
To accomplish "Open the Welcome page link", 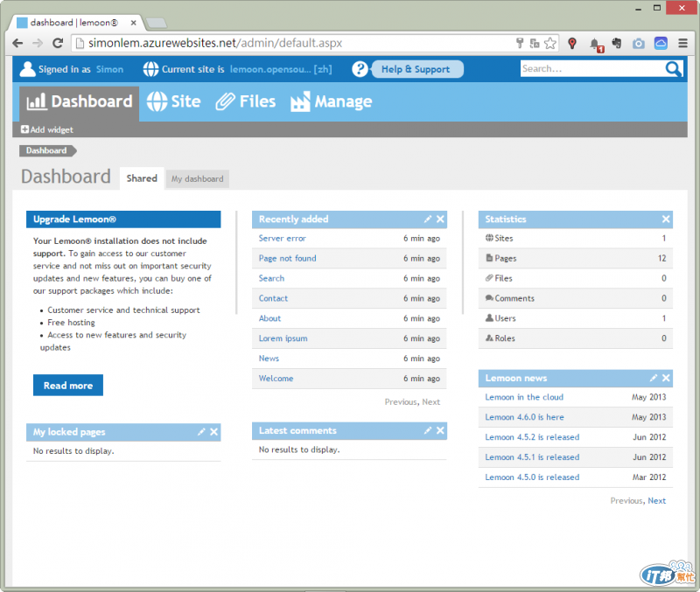I will click(x=276, y=379).
